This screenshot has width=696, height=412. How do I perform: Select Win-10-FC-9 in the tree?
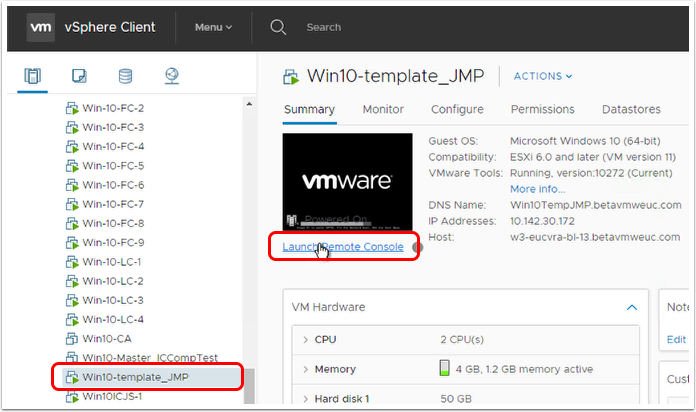(113, 243)
